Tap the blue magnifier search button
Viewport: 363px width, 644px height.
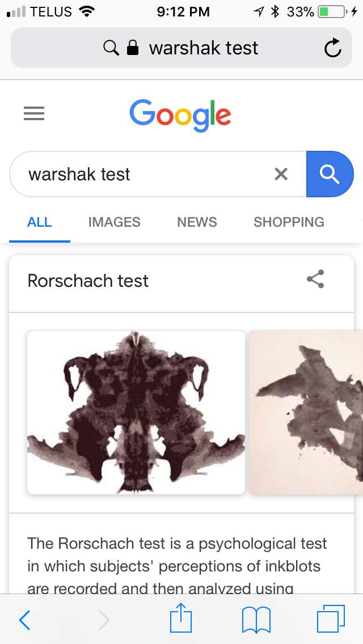(330, 174)
